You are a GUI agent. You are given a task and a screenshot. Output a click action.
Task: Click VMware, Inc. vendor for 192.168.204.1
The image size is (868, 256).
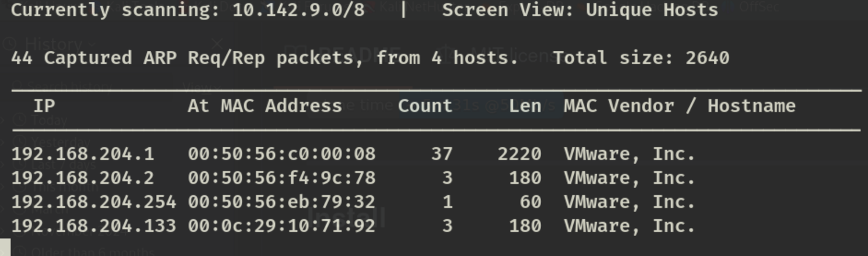pyautogui.click(x=629, y=154)
